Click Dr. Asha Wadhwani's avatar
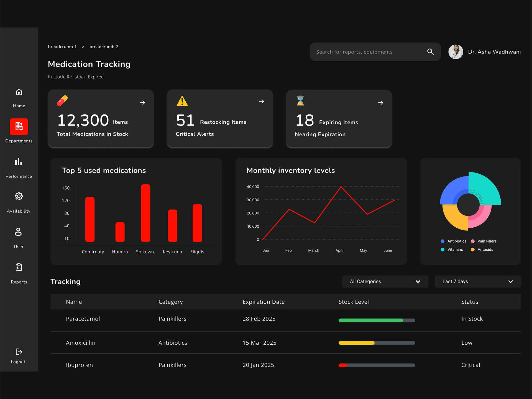 pos(456,52)
